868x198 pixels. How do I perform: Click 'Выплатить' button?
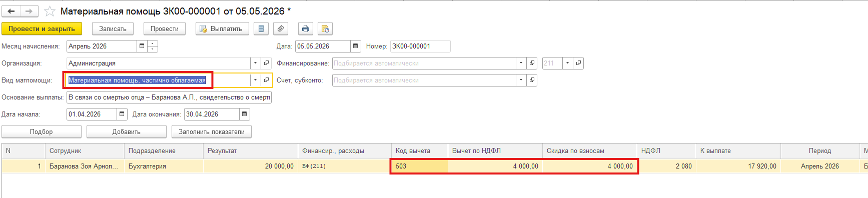click(222, 28)
